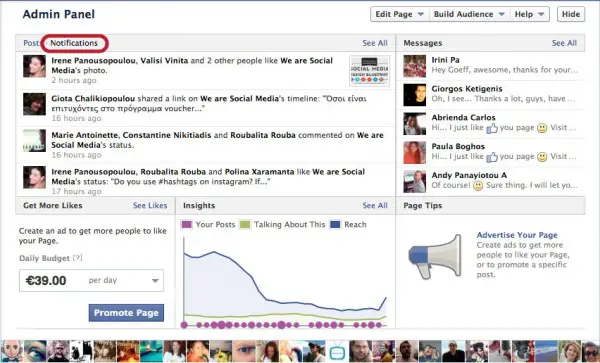Screen dimensions: 600x363
Task: Click the Promote Page button
Action: point(126,313)
